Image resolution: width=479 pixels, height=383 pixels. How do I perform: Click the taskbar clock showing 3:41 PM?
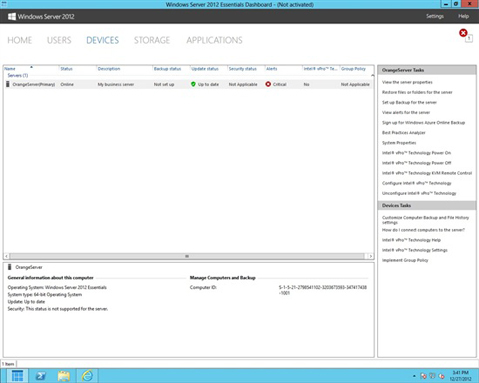coord(460,376)
